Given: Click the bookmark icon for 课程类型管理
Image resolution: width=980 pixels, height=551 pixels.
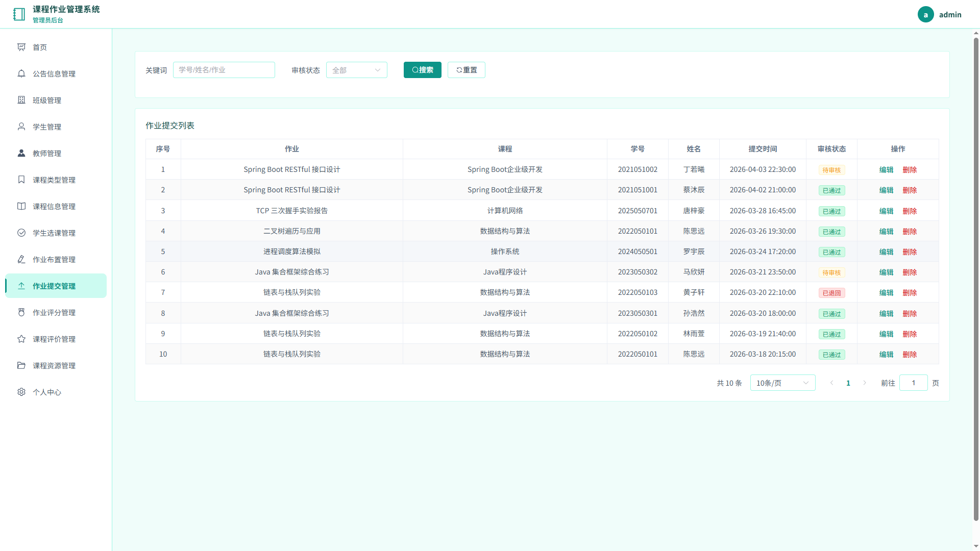Looking at the screenshot, I should pyautogui.click(x=21, y=180).
